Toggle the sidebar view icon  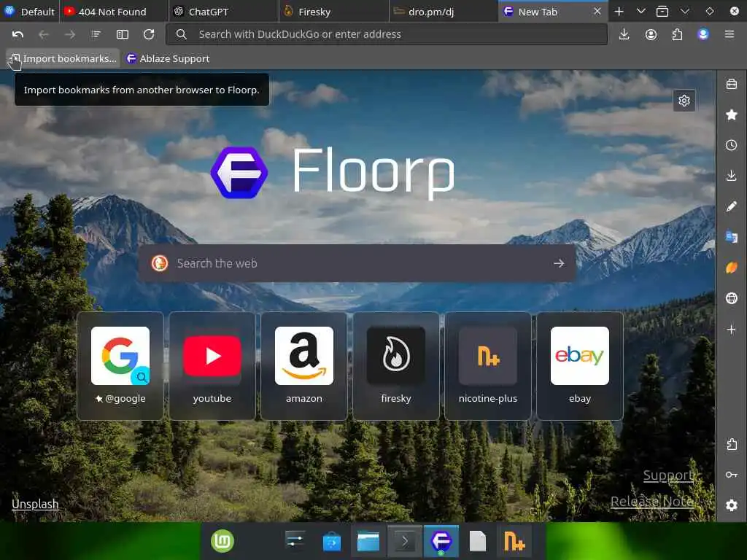[123, 34]
